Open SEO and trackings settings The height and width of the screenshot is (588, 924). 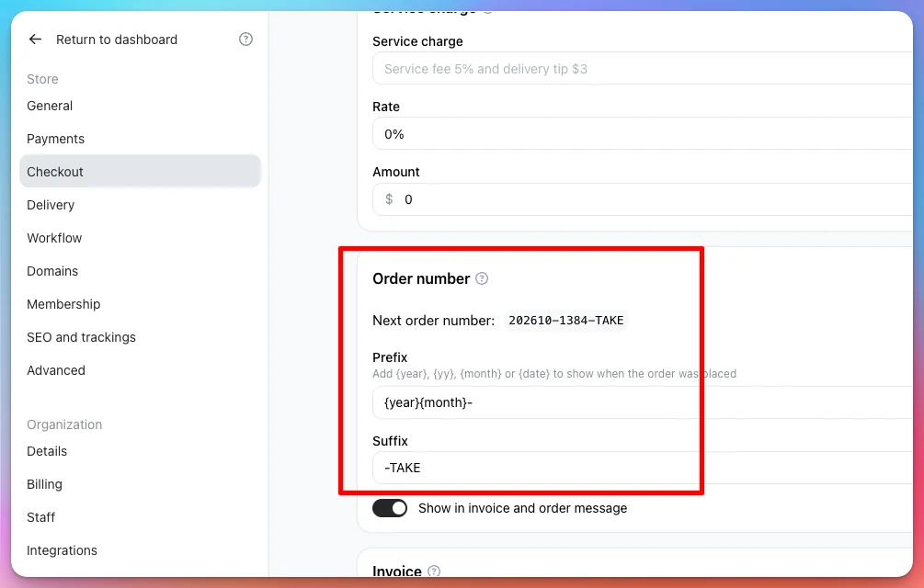tap(81, 337)
